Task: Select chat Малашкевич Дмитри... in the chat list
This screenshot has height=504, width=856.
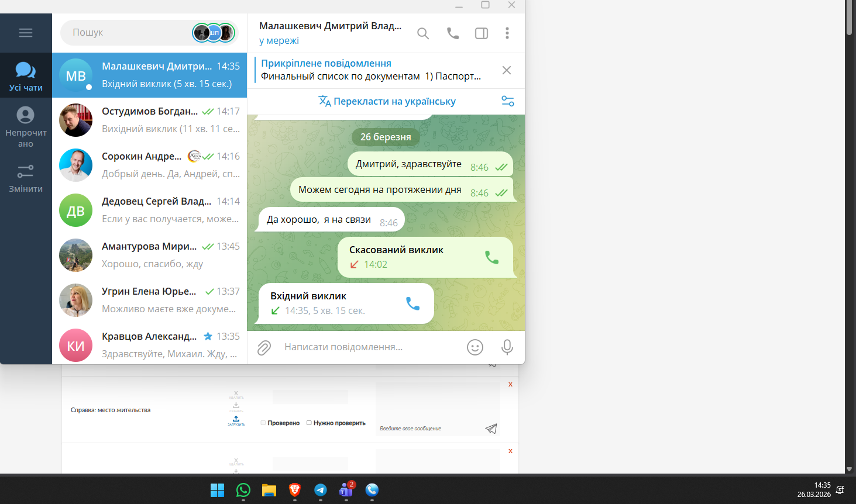Action: click(x=150, y=75)
